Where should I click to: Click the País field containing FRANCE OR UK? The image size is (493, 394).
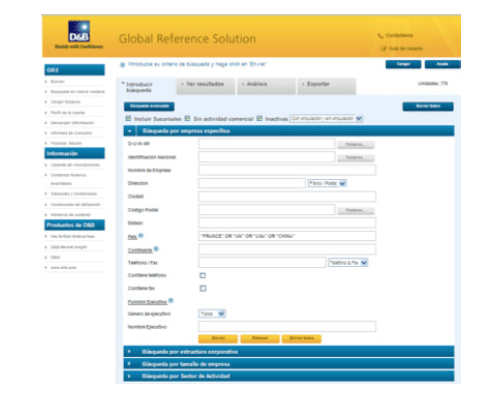tap(287, 236)
